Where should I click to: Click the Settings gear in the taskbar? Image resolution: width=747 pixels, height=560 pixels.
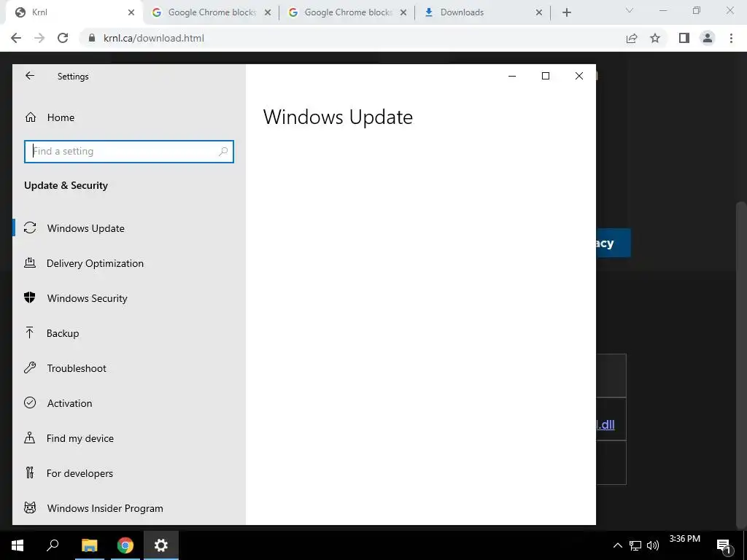click(x=161, y=545)
